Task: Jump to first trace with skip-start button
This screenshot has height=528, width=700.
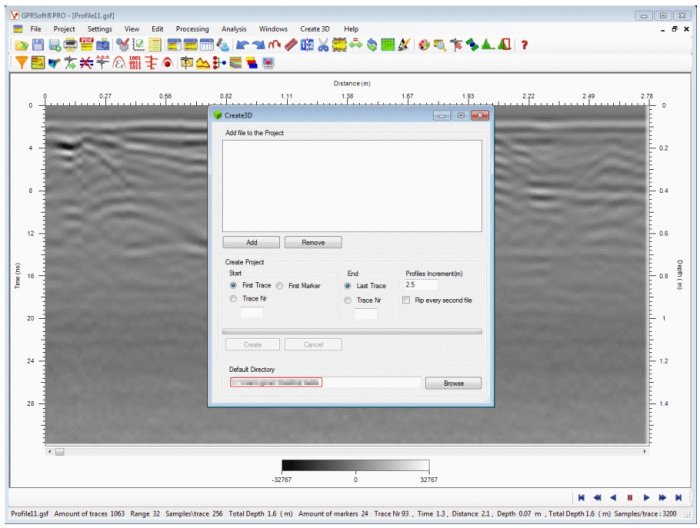Action: 581,496
